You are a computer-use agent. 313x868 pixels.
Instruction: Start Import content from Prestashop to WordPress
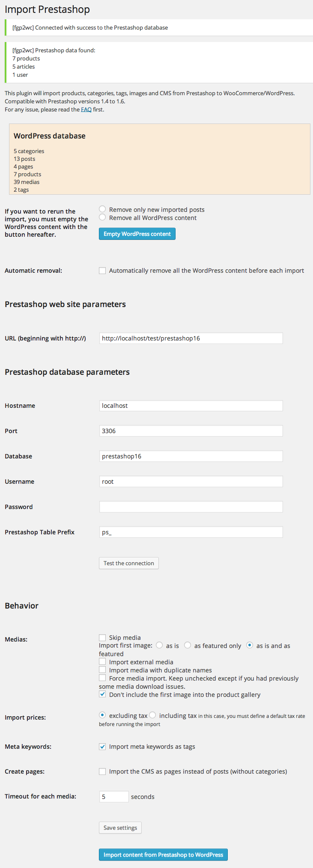click(x=163, y=855)
